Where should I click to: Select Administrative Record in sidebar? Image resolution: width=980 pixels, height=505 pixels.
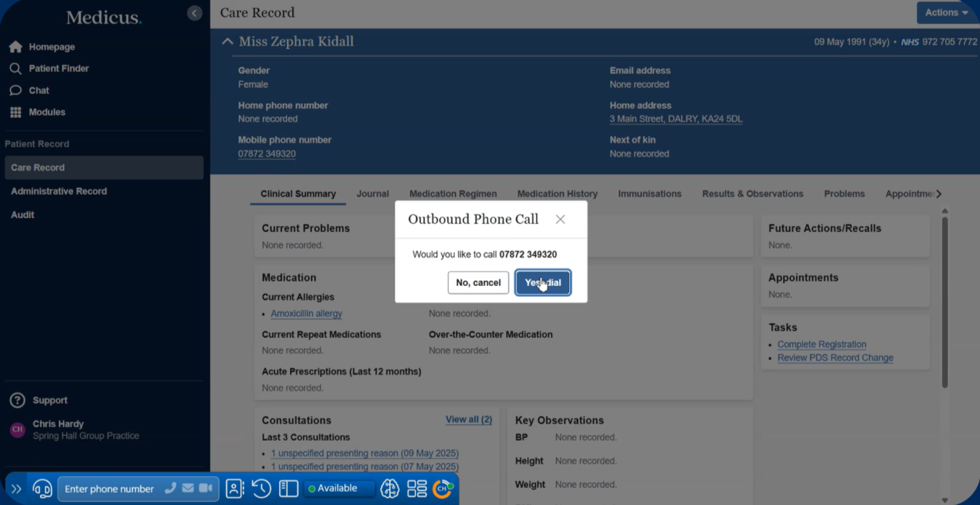[59, 191]
